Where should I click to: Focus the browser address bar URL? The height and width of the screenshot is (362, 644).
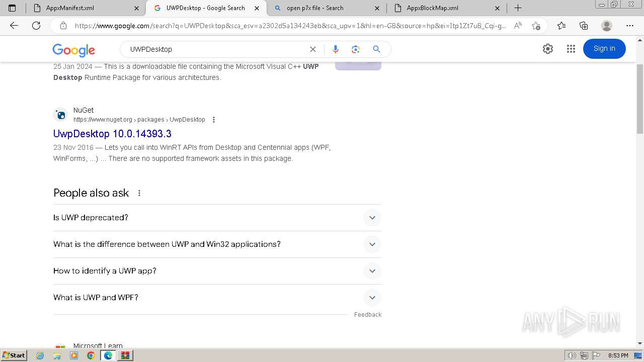click(x=290, y=26)
